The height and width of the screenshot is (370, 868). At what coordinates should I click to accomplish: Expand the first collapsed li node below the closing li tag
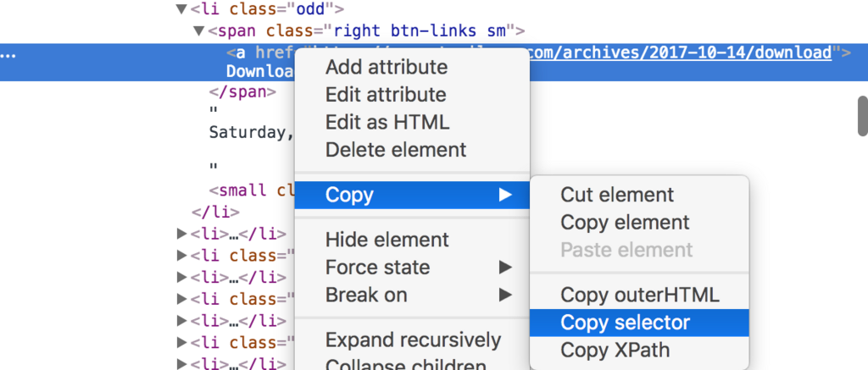tap(181, 234)
